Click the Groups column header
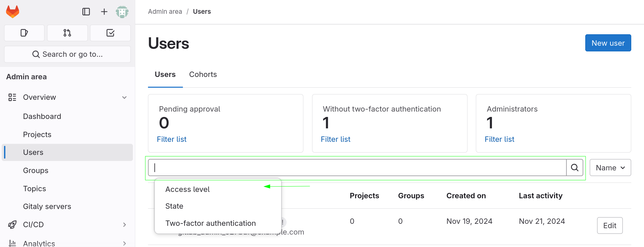 coord(411,196)
